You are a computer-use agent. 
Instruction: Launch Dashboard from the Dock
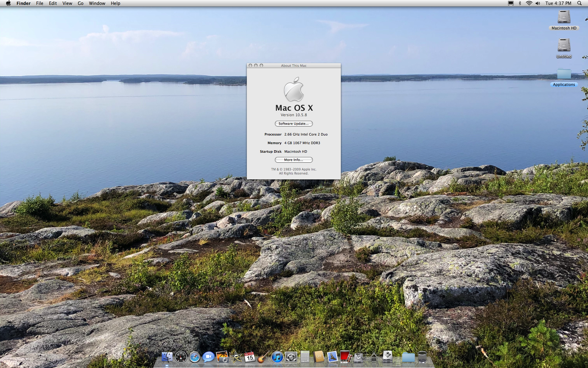181,357
